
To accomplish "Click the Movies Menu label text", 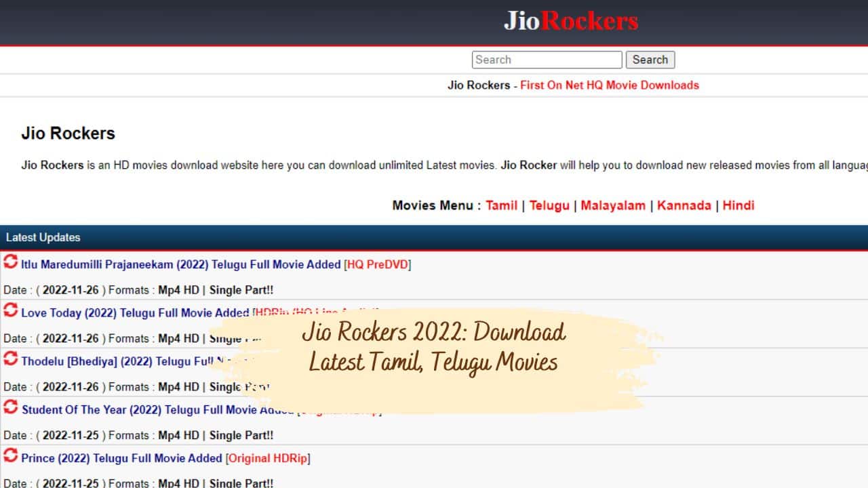I will tap(437, 205).
